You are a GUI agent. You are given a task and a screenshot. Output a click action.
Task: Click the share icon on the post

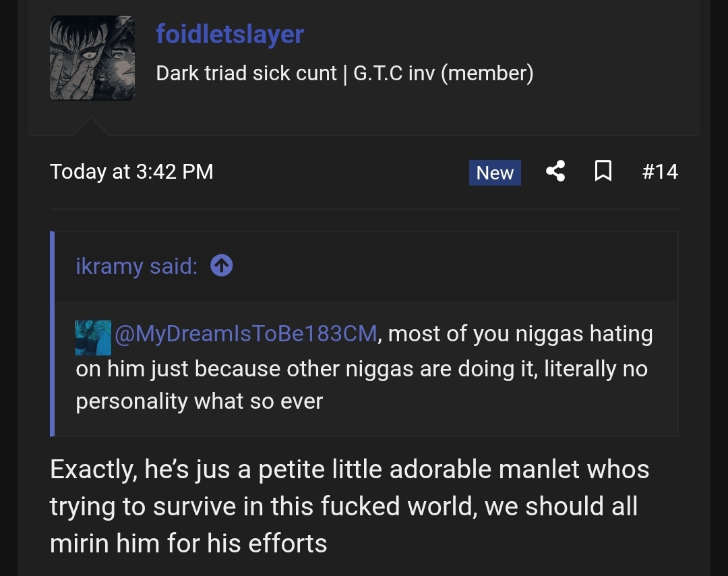pyautogui.click(x=555, y=171)
